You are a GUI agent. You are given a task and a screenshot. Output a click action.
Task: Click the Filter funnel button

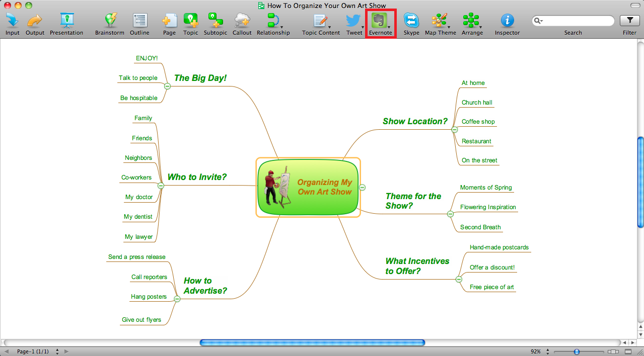coord(629,21)
